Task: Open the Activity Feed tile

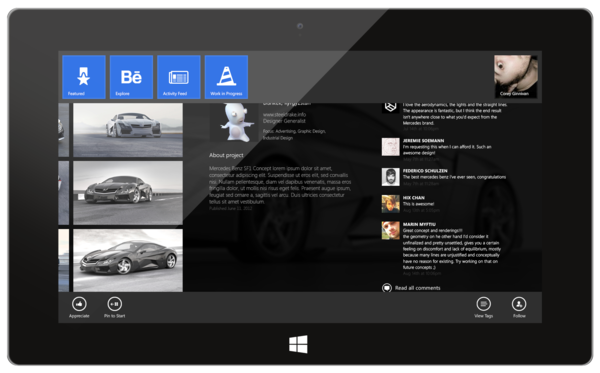Action: [179, 77]
